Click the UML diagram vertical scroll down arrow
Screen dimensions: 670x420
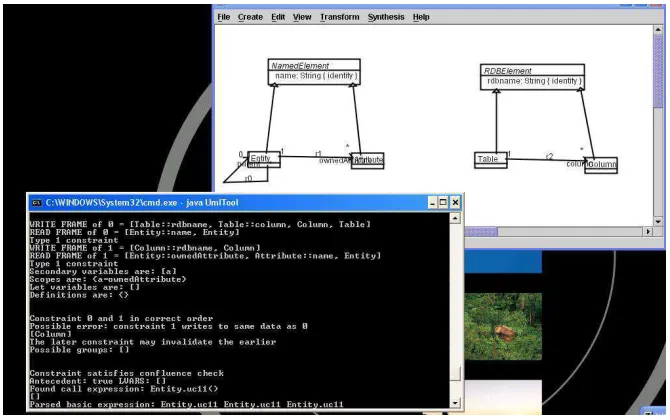[x=658, y=222]
